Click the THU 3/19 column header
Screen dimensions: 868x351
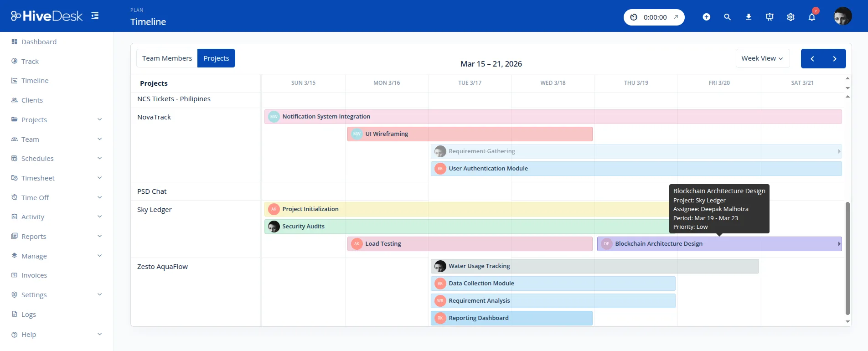coord(636,83)
